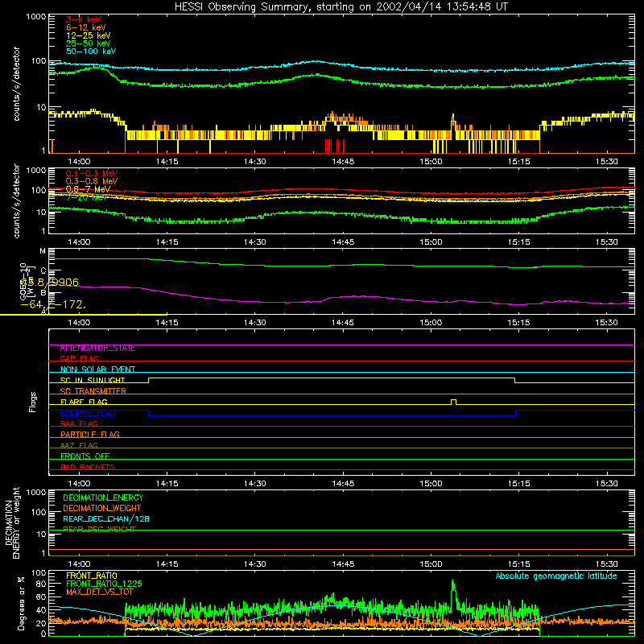644x644 pixels.
Task: Click the Degrees or % axis title
Action: [21, 603]
